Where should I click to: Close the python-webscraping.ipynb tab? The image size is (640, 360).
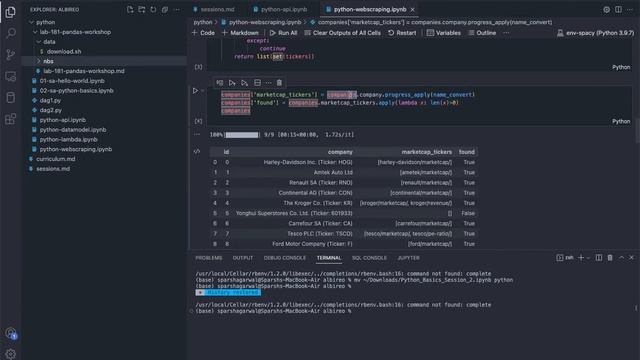tap(412, 9)
